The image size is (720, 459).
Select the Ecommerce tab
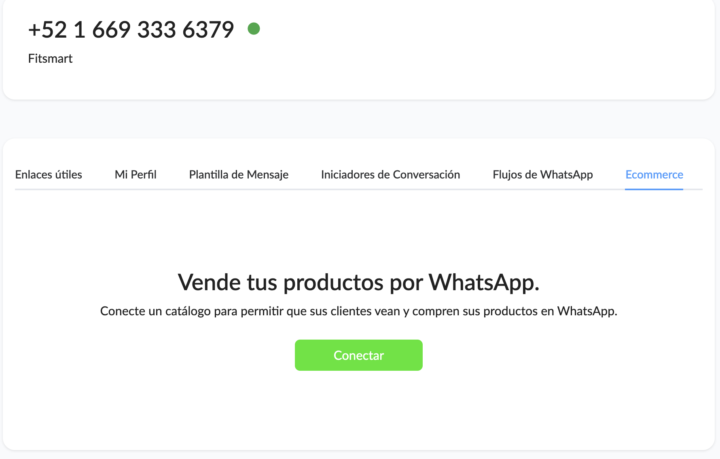[654, 174]
